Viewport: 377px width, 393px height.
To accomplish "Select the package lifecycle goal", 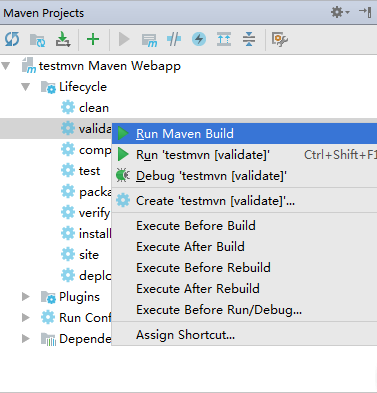I will (x=95, y=192).
